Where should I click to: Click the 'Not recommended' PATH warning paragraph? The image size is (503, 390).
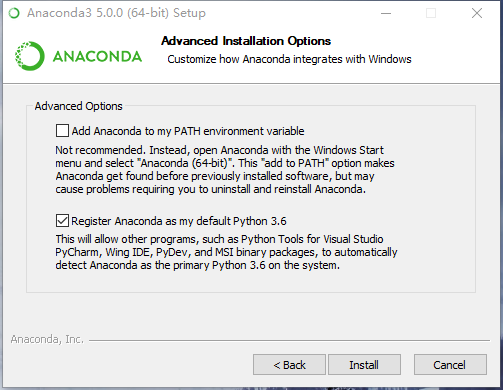point(225,169)
